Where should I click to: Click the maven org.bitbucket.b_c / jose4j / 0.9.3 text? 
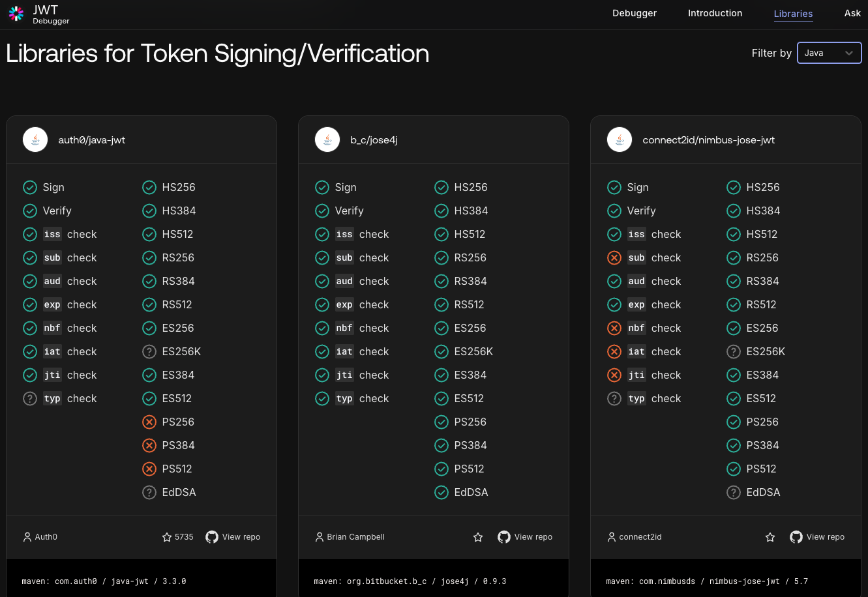pyautogui.click(x=410, y=581)
